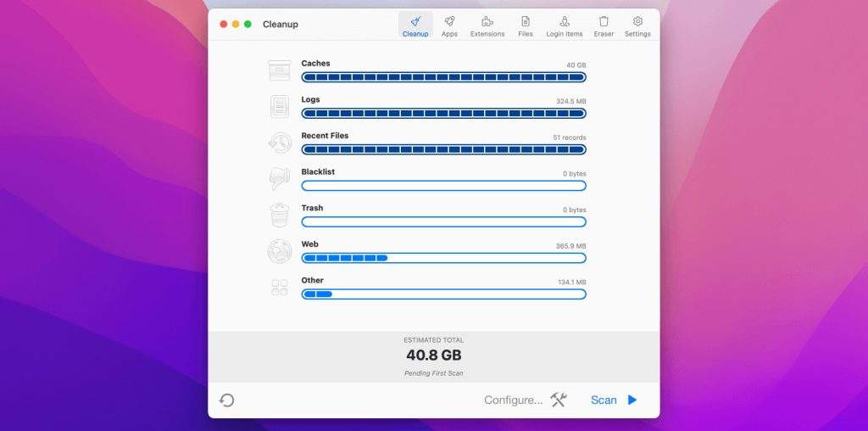
Task: Click the Trash can icon
Action: pyautogui.click(x=280, y=215)
